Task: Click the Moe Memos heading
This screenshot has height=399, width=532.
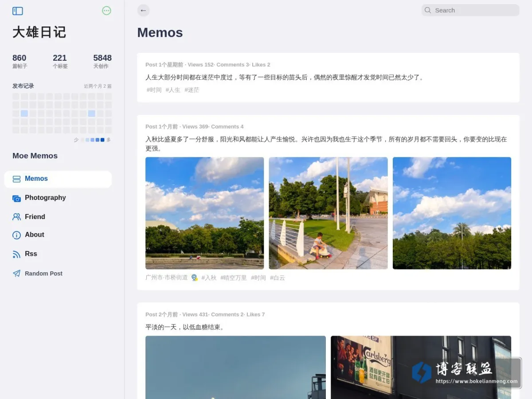Action: tap(35, 156)
